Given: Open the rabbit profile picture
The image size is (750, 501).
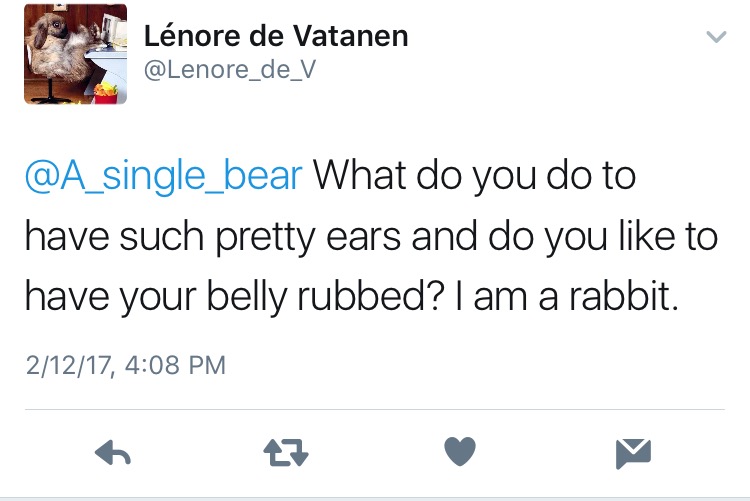Looking at the screenshot, I should [x=76, y=54].
